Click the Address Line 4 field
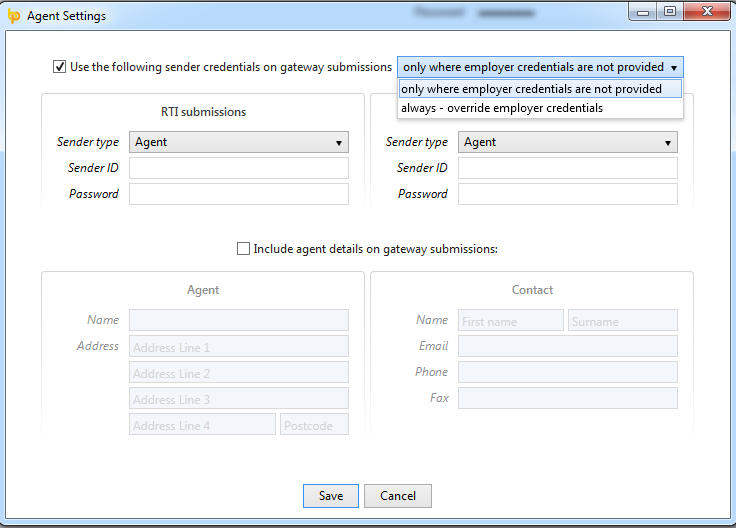 202,424
